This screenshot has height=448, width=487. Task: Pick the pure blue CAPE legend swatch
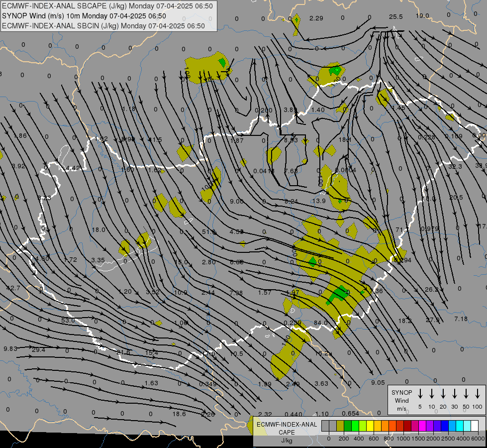coord(444,426)
